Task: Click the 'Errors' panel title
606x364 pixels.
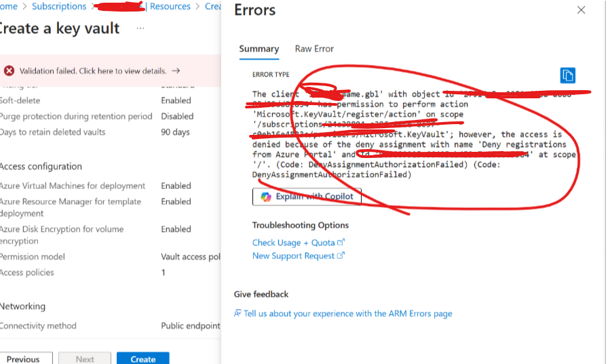Action: (254, 10)
